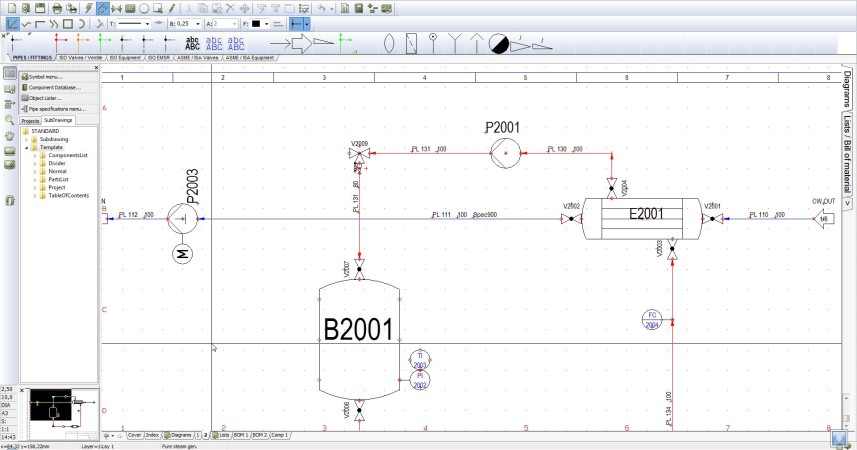Choose the arc line draw mode

click(x=81, y=24)
